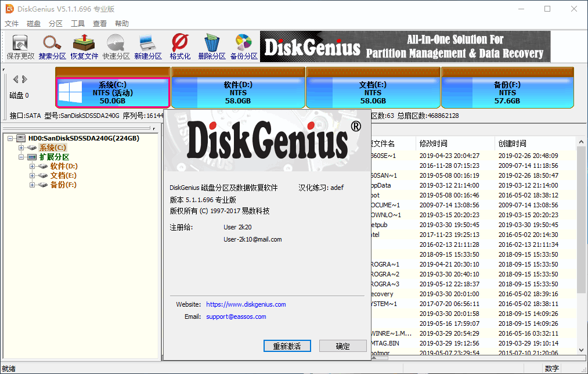Click modified time 2019-04-23 20:04:27
This screenshot has width=588, height=374.
coord(449,156)
